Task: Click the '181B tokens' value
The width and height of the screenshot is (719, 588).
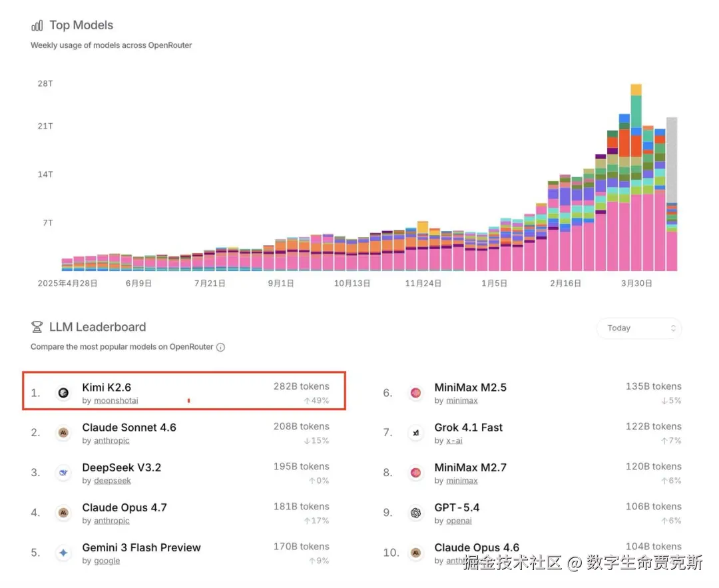Action: pyautogui.click(x=302, y=506)
